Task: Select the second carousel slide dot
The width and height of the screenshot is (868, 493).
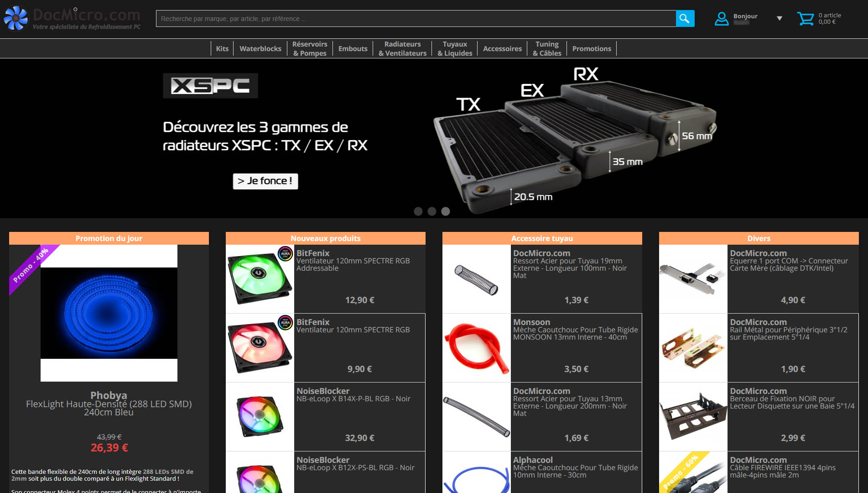Action: [x=432, y=211]
